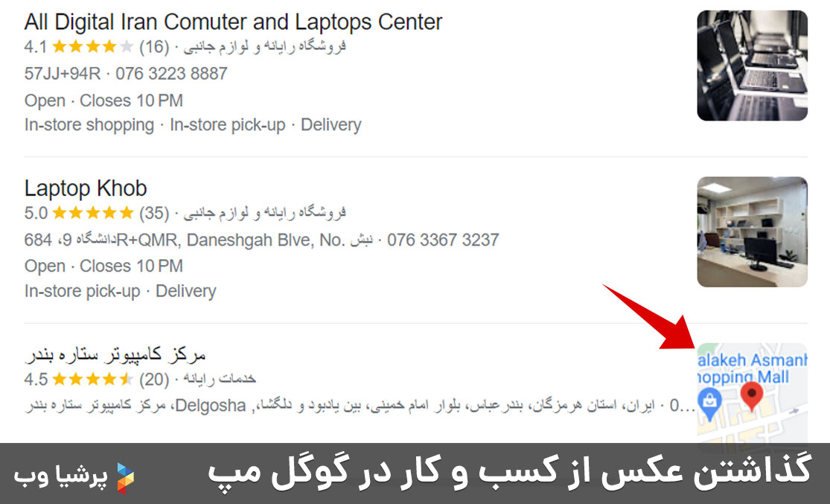Screen dimensions: 830x504
Task: Open All Digital Iran Comuter and Laptops Center listing
Action: pyautogui.click(x=233, y=22)
